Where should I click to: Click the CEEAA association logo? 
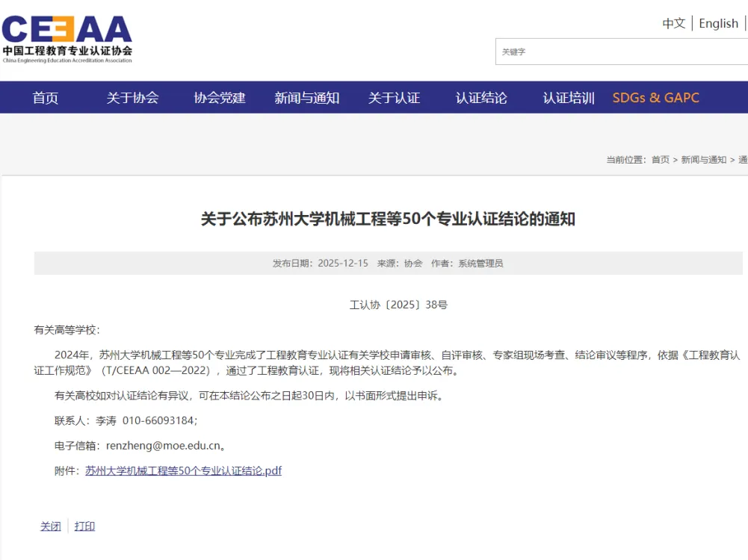coord(67,40)
